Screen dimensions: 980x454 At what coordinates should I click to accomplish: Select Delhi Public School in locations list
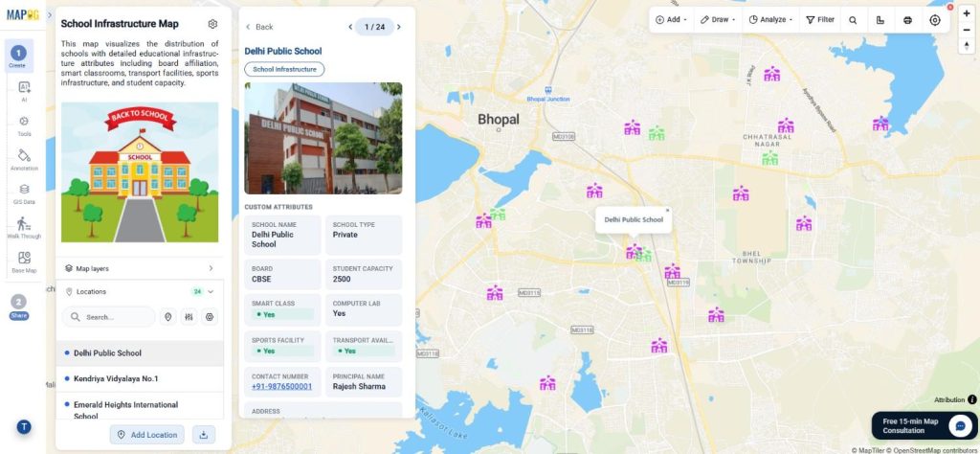point(140,353)
